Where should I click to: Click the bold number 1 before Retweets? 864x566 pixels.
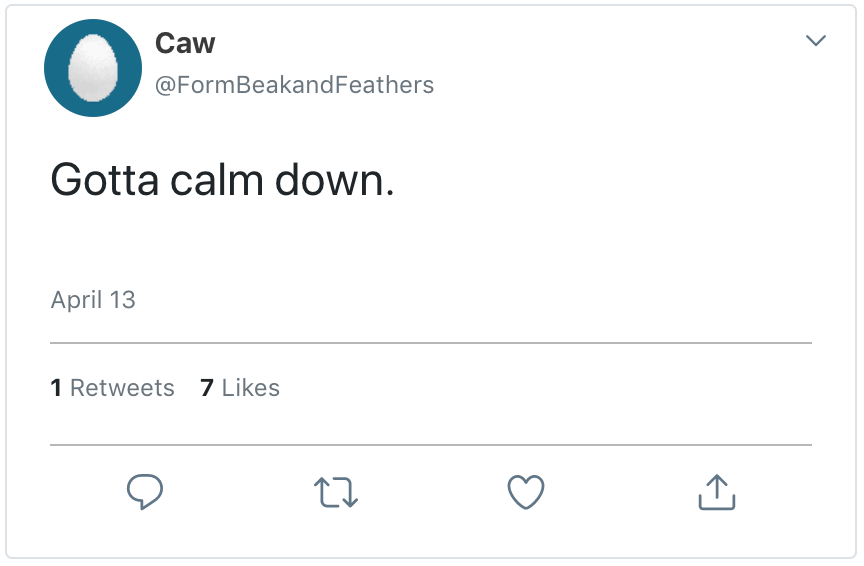point(56,388)
